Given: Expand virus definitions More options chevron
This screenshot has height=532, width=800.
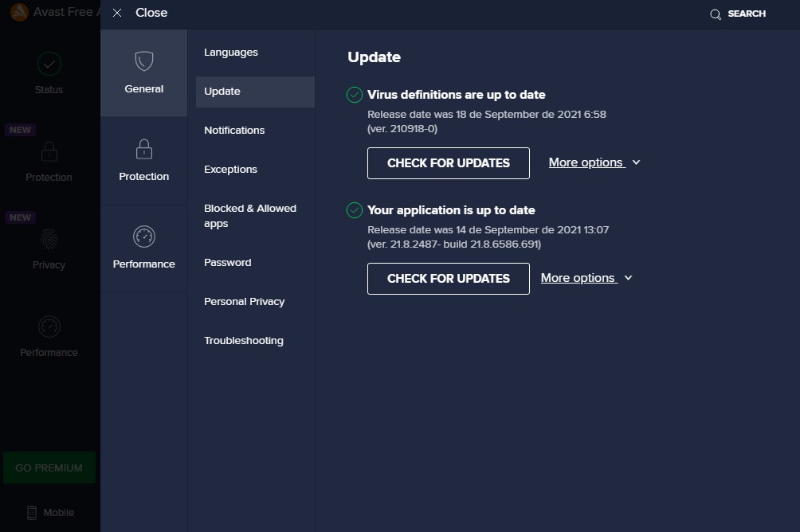Looking at the screenshot, I should tap(636, 162).
